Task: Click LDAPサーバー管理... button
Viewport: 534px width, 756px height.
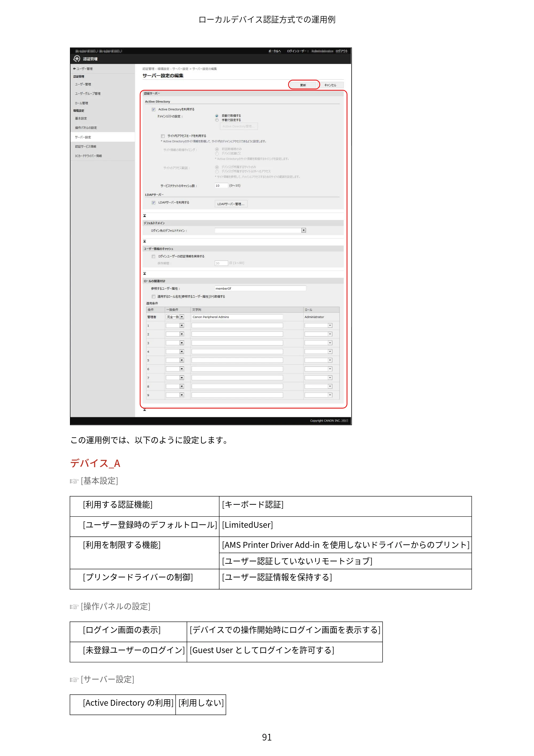Action: click(231, 204)
